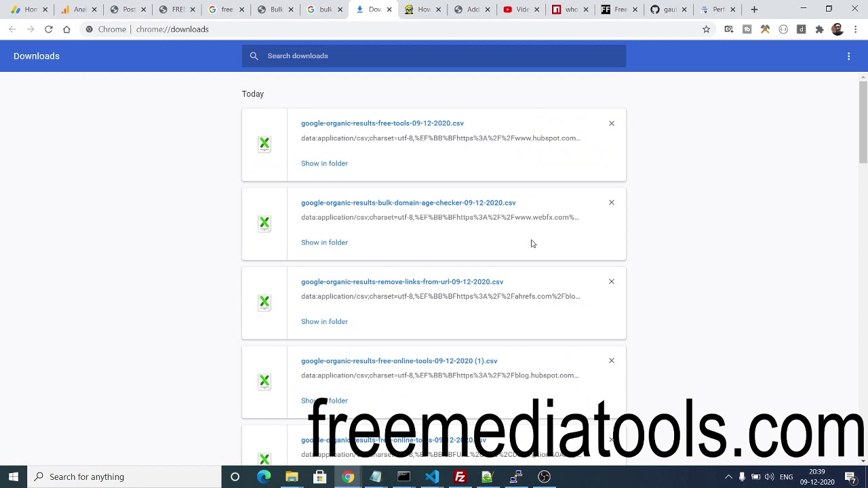
Task: Remove remove-links-from-url csv from list
Action: coord(611,282)
